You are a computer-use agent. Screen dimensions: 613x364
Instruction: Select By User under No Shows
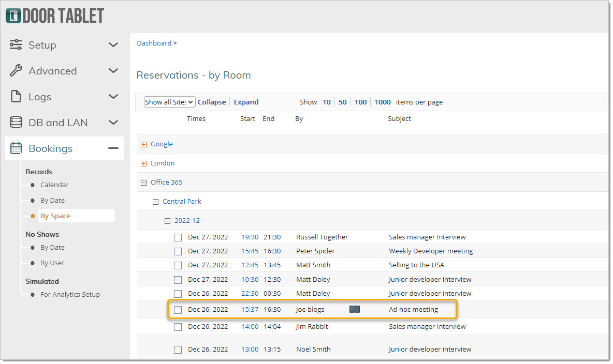tap(52, 263)
